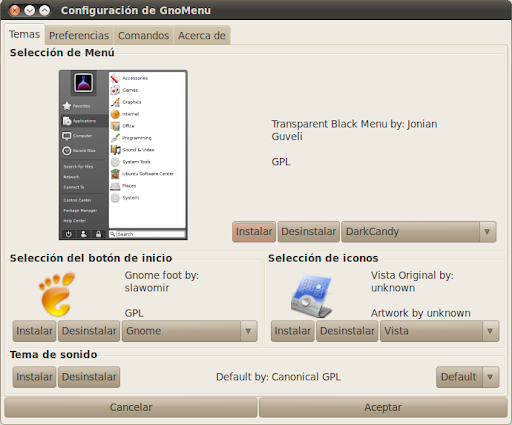Viewport: 512px width, 425px height.
Task: Open the Acerca de tab
Action: (x=202, y=35)
